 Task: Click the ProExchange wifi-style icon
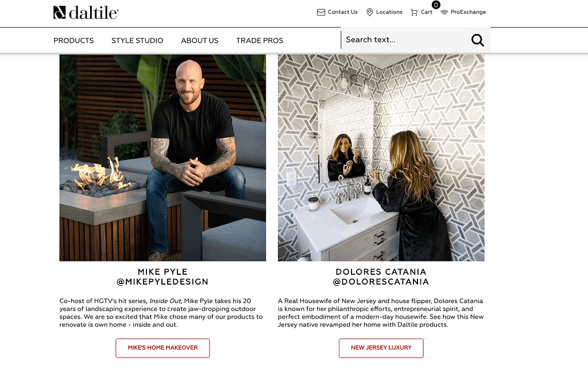tap(444, 13)
